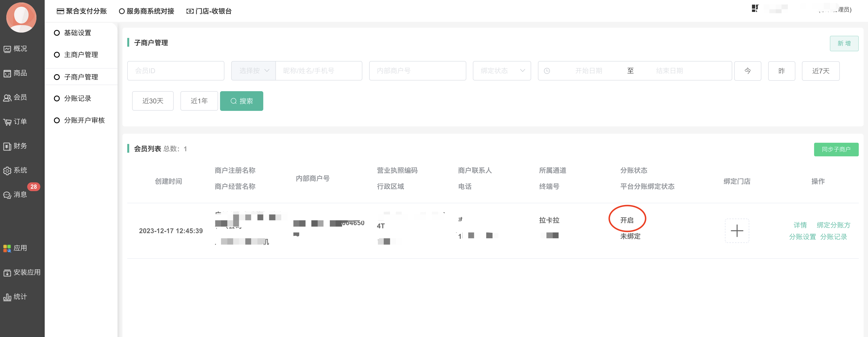
Task: Click the green 搜索 search button
Action: pos(242,101)
